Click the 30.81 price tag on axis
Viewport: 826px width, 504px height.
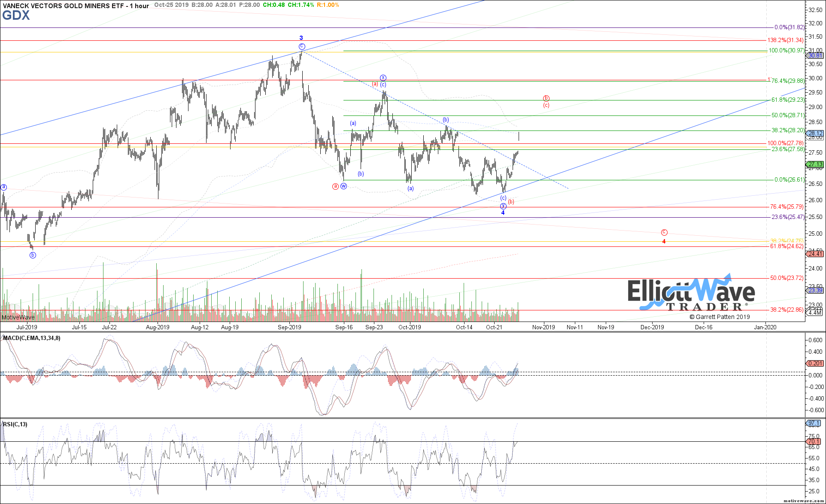(x=815, y=55)
